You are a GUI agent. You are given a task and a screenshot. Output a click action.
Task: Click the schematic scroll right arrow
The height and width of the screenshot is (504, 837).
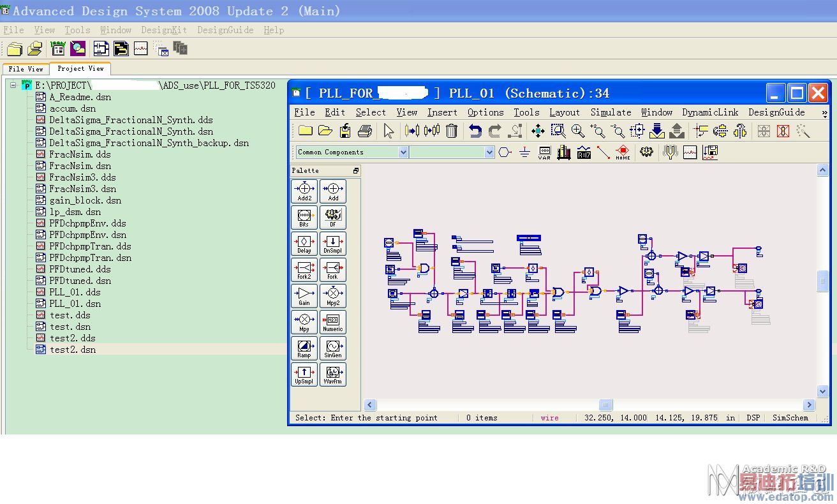click(810, 404)
